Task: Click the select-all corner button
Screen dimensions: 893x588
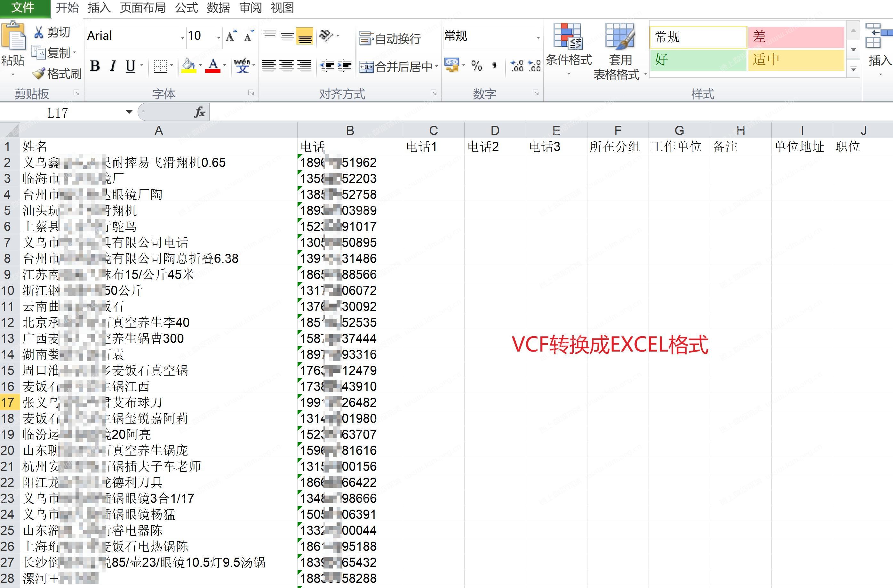Action: click(x=10, y=130)
